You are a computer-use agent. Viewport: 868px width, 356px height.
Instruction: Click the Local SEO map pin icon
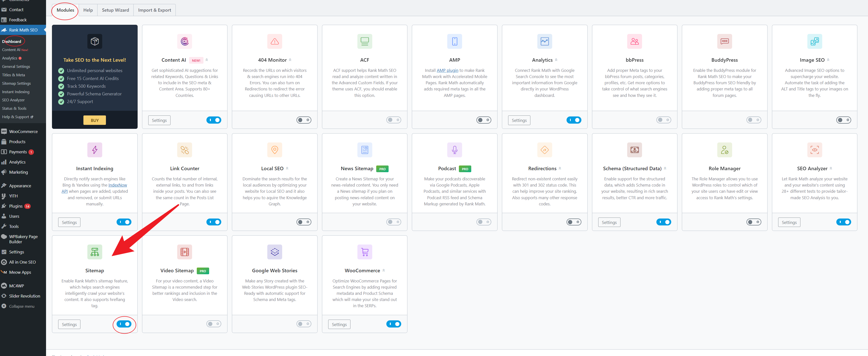click(274, 150)
